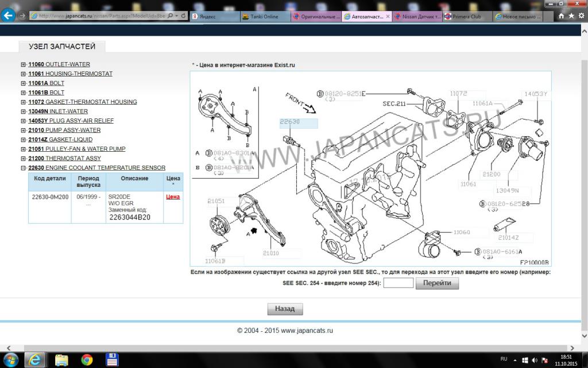588x368 pixels.
Task: Open Action Center flag tray icon
Action: pos(545,360)
